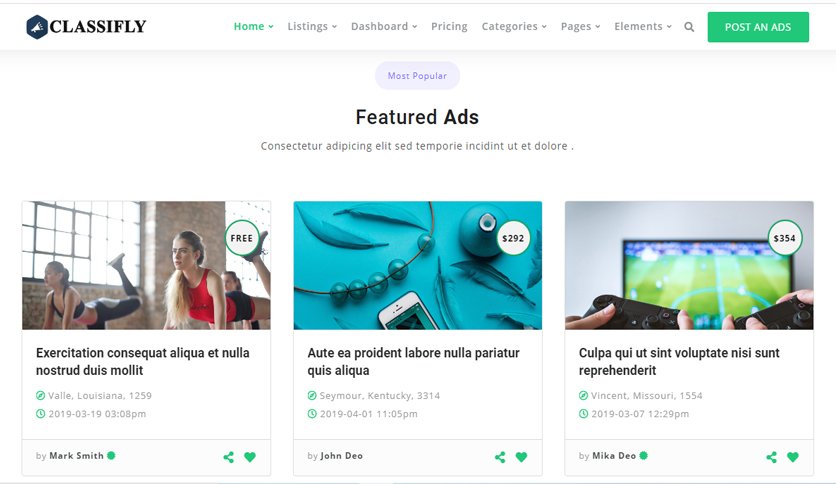Open the Pricing menu item

(x=449, y=26)
